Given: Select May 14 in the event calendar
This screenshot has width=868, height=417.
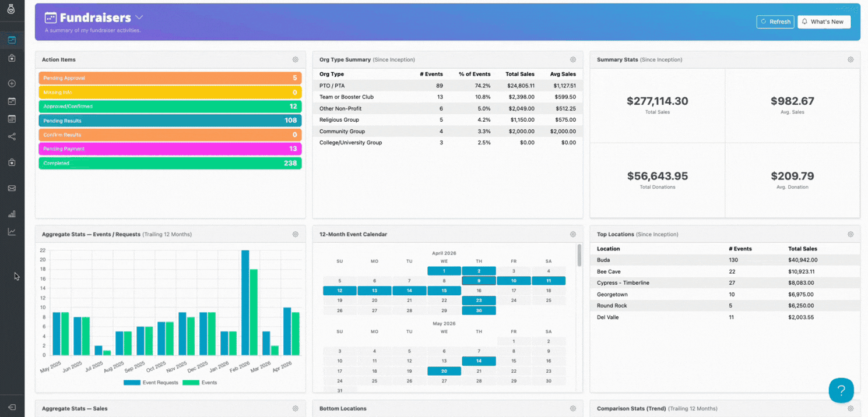Looking at the screenshot, I should click(x=479, y=361).
